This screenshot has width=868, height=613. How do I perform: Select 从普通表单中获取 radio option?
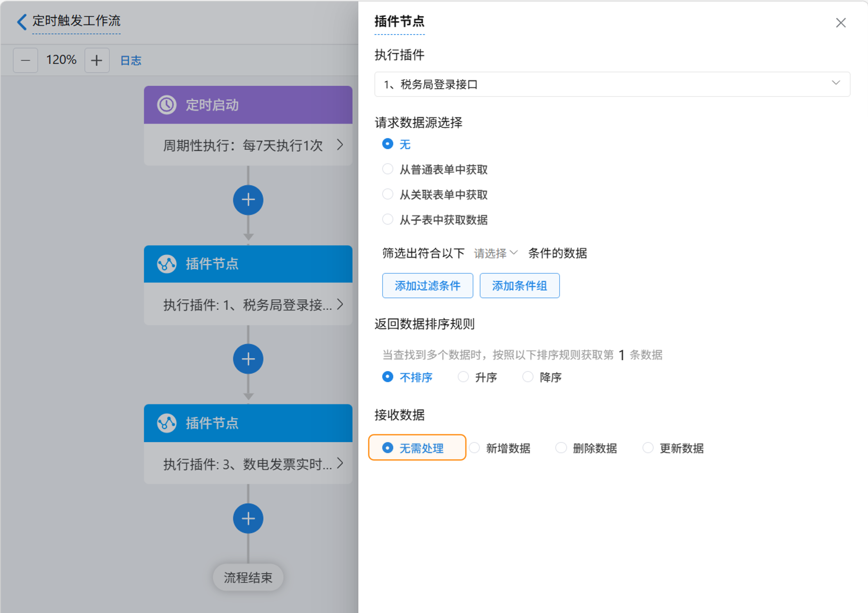tap(387, 169)
